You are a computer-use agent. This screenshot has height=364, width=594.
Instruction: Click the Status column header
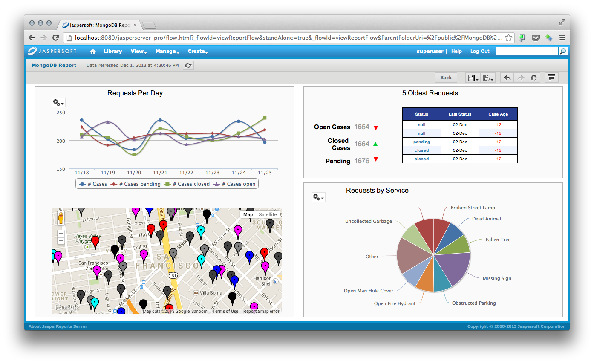421,114
